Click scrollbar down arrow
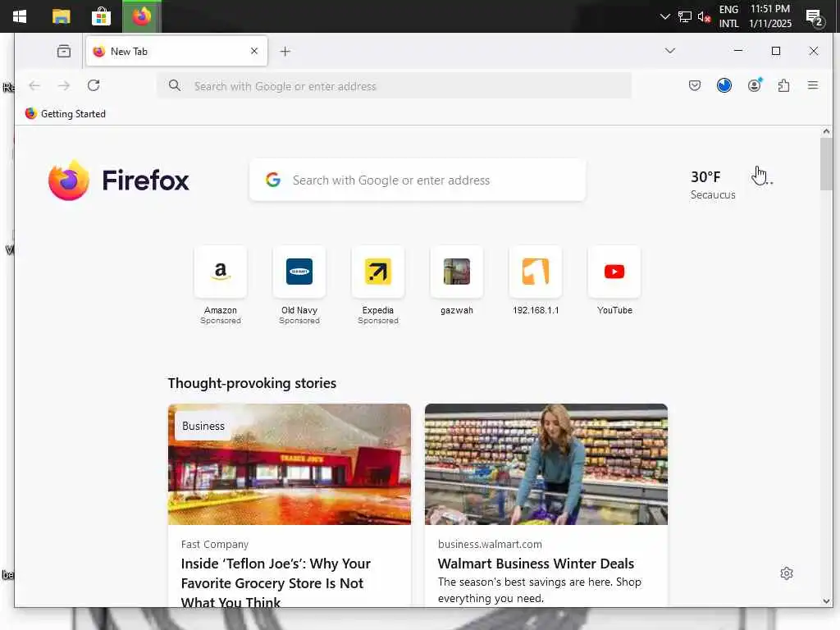This screenshot has width=840, height=630. click(826, 601)
